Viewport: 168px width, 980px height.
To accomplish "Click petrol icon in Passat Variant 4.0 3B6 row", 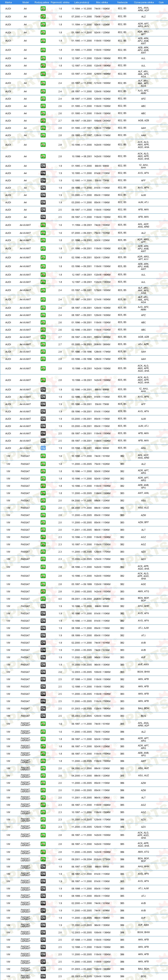I will coord(43,859).
